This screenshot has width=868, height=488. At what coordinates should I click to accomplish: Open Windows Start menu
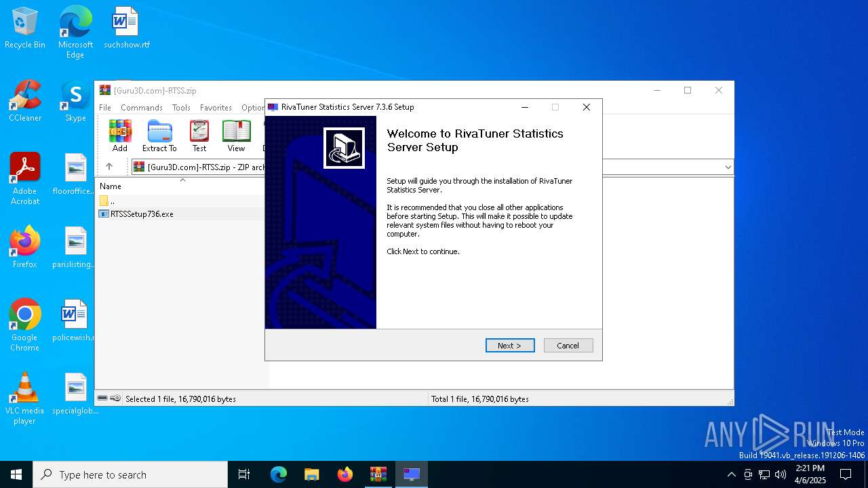(16, 474)
